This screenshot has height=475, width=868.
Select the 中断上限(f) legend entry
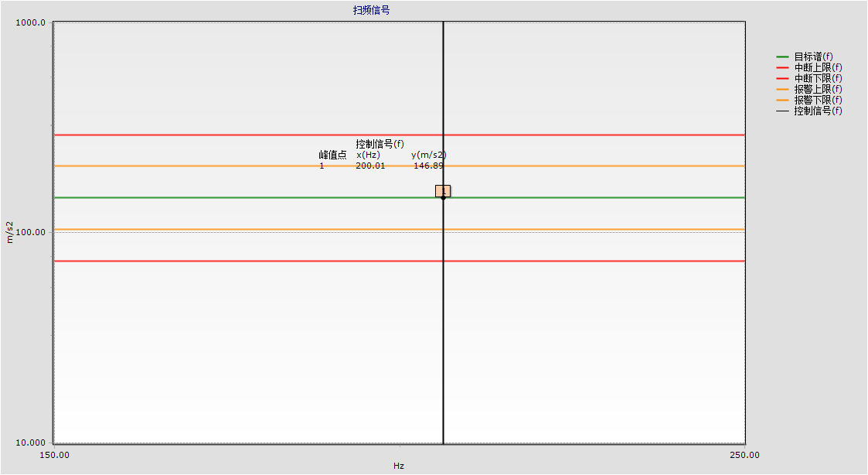(818, 67)
